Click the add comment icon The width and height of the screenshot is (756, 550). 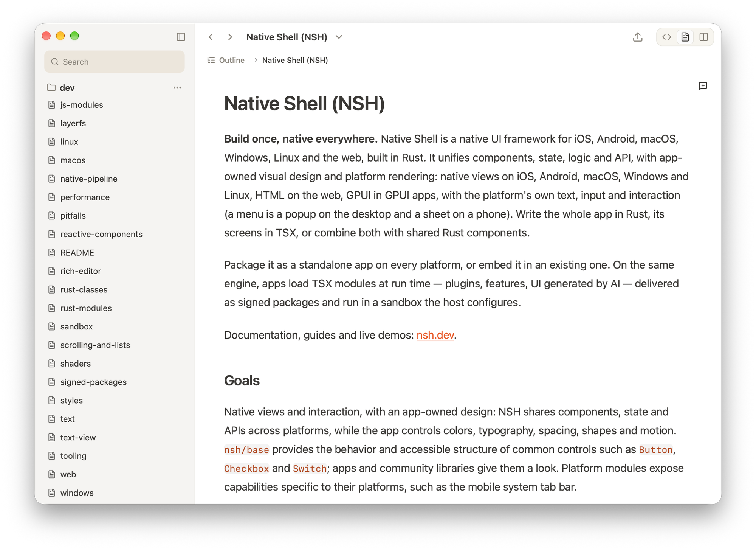[x=703, y=86]
